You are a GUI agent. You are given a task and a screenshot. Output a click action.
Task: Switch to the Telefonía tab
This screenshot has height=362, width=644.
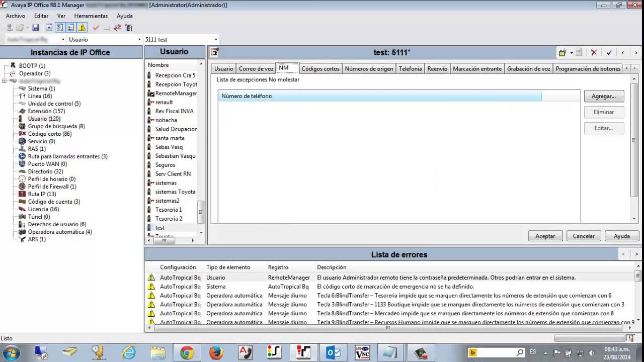point(411,69)
